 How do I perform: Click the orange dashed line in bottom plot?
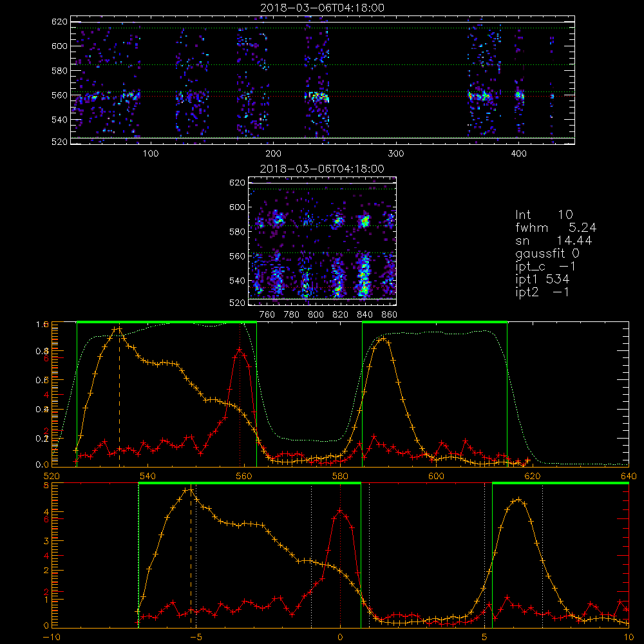191,558
